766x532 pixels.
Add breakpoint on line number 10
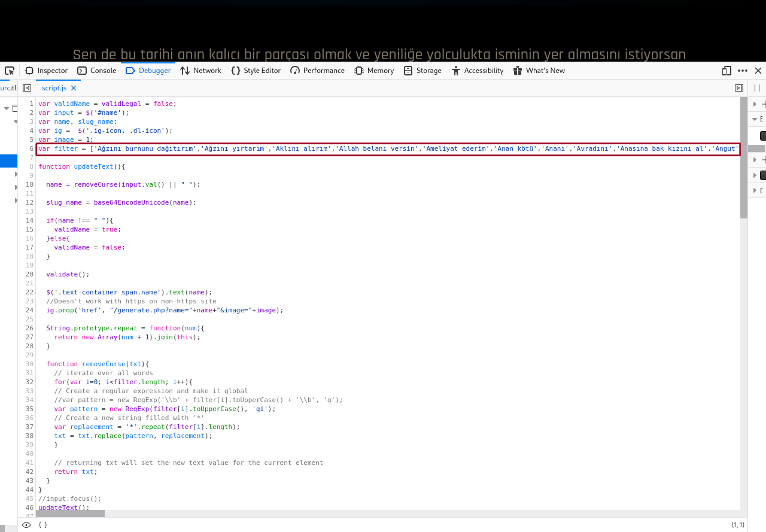click(29, 184)
